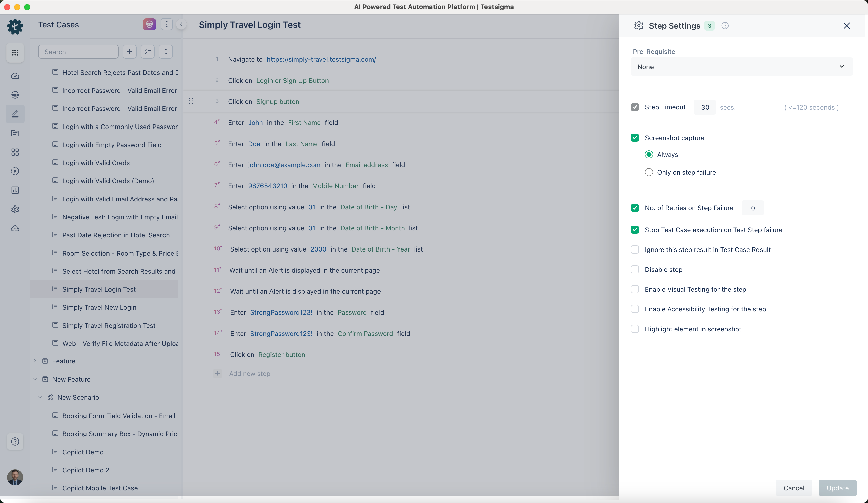Open the help question-mark icon in sidebar

15,442
